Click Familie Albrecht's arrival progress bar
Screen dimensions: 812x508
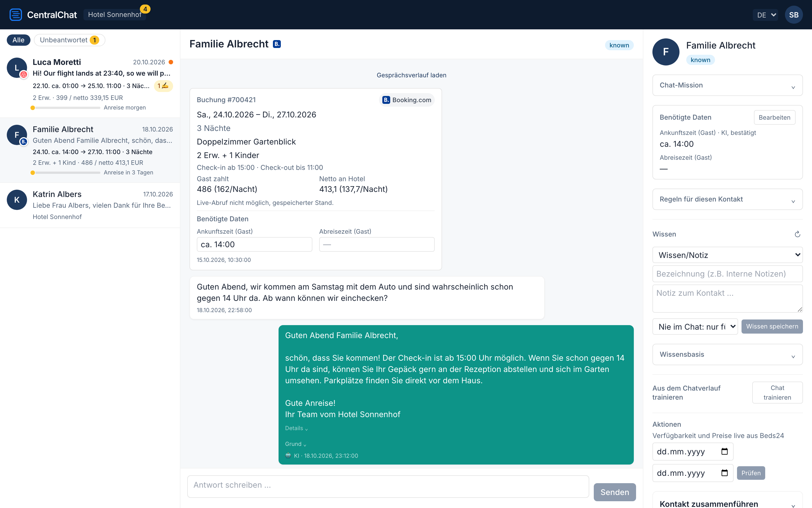click(x=65, y=173)
